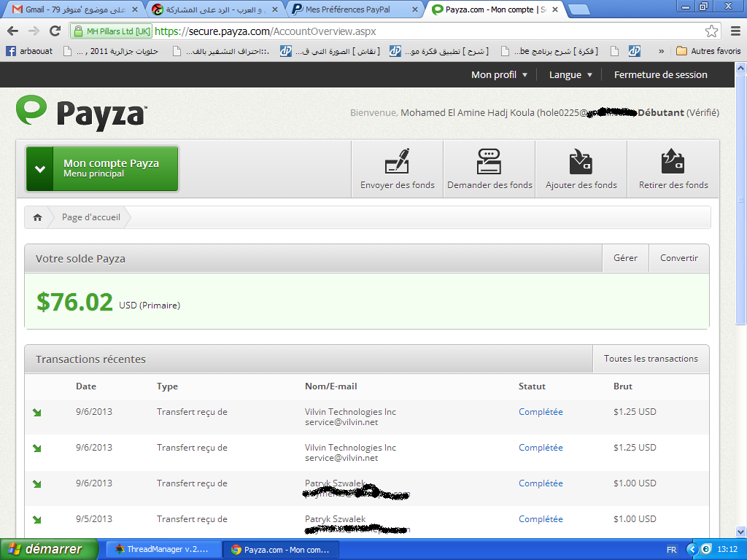
Task: Reload the Payza page
Action: [x=55, y=31]
